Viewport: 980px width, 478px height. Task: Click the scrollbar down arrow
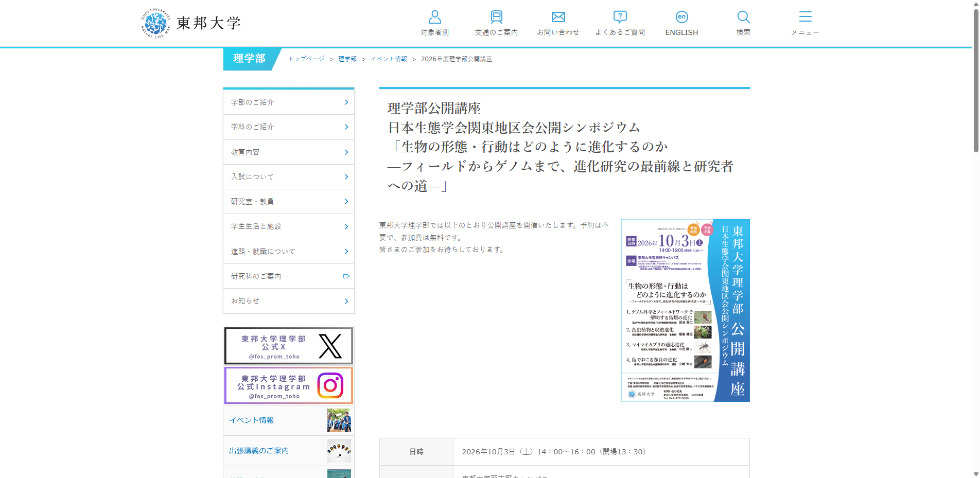976,474
